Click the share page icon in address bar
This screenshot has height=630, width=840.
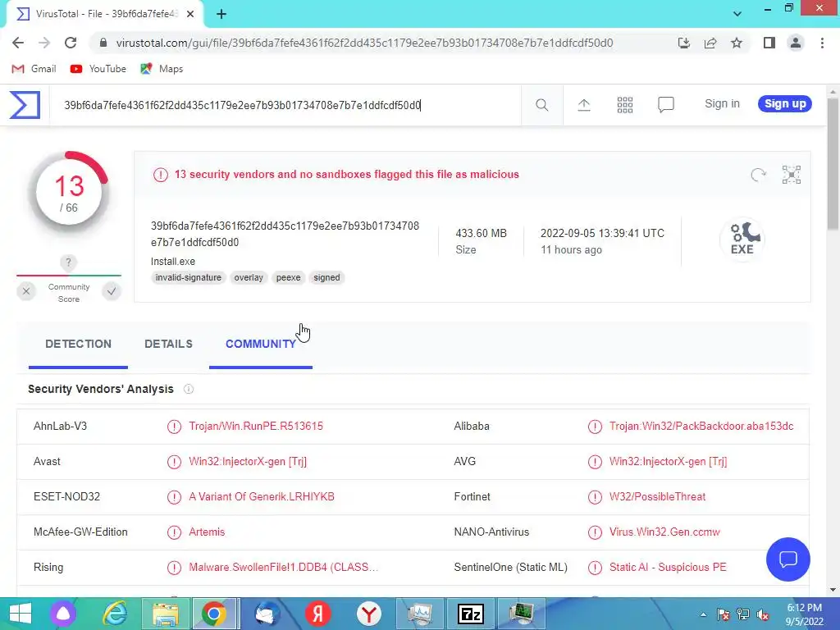click(x=710, y=43)
